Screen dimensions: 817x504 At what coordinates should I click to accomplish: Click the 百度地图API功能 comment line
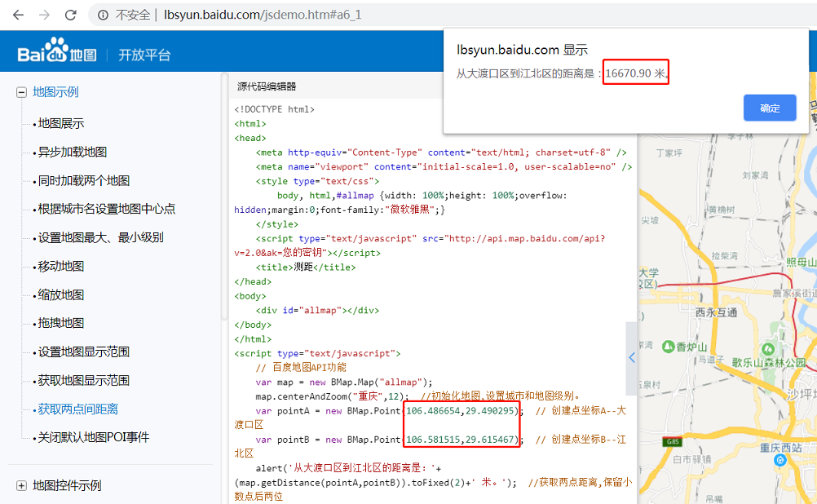tap(301, 368)
